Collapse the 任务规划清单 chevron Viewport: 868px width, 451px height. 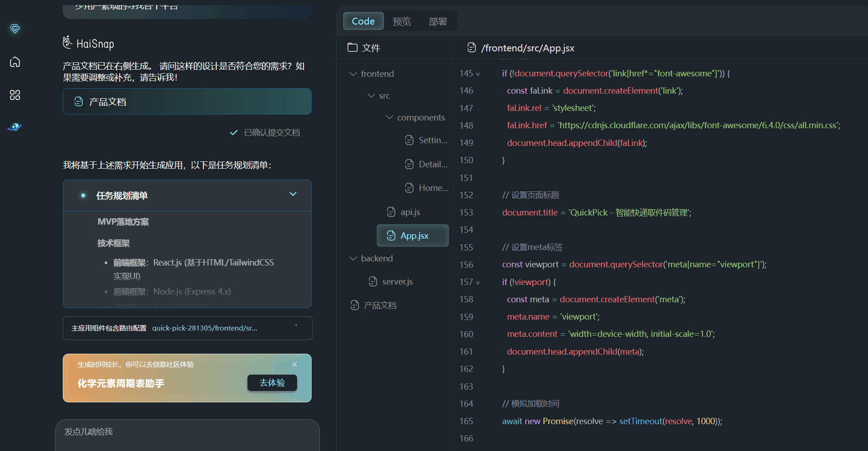coord(293,194)
